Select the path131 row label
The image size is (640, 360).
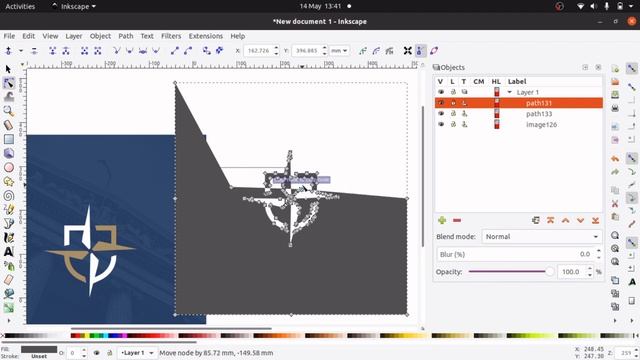(x=539, y=103)
